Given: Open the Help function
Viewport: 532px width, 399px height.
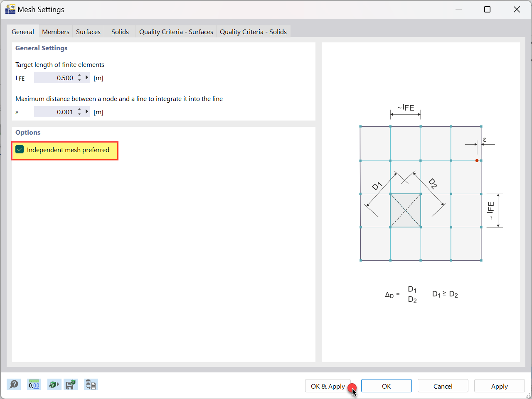Looking at the screenshot, I should pos(13,384).
